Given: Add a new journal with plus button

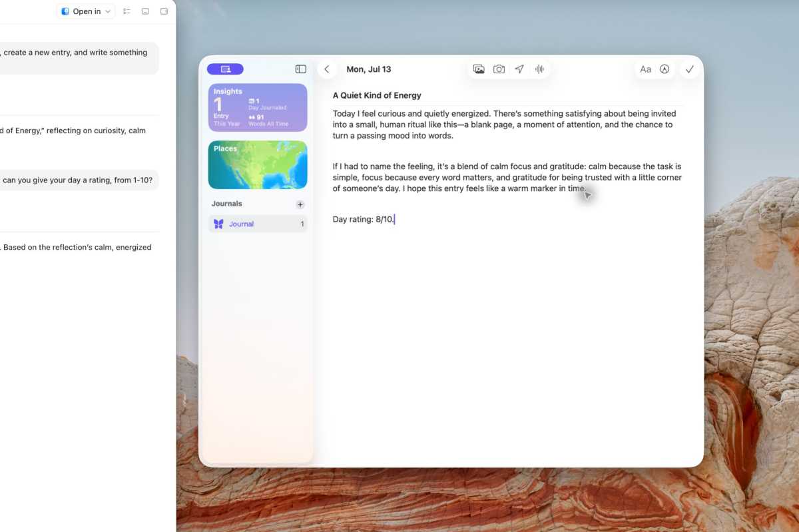Looking at the screenshot, I should 300,204.
